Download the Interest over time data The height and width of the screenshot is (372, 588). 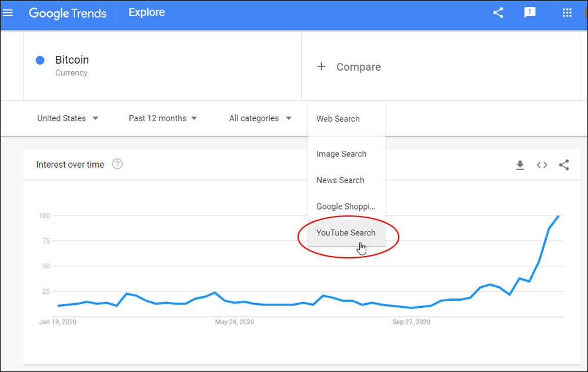pos(520,165)
